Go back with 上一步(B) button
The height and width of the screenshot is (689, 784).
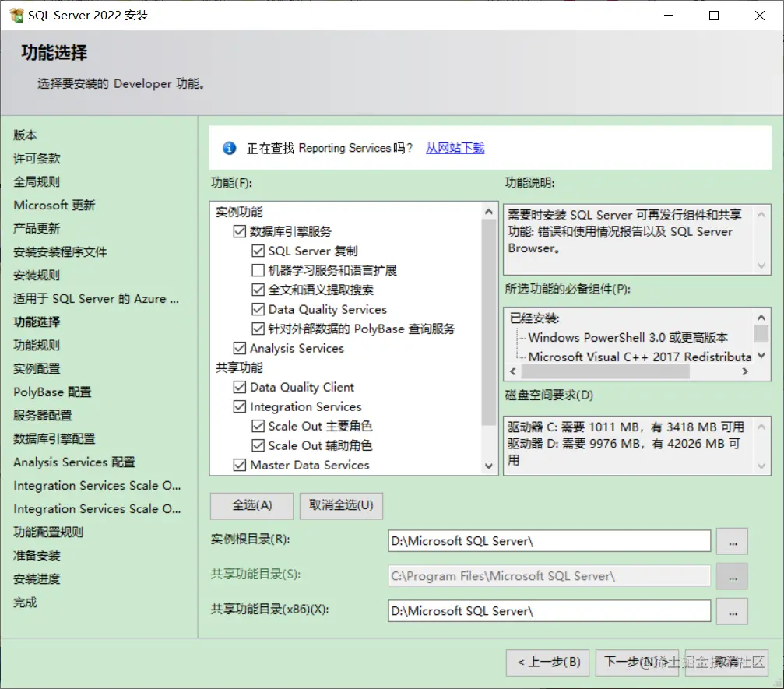[547, 663]
